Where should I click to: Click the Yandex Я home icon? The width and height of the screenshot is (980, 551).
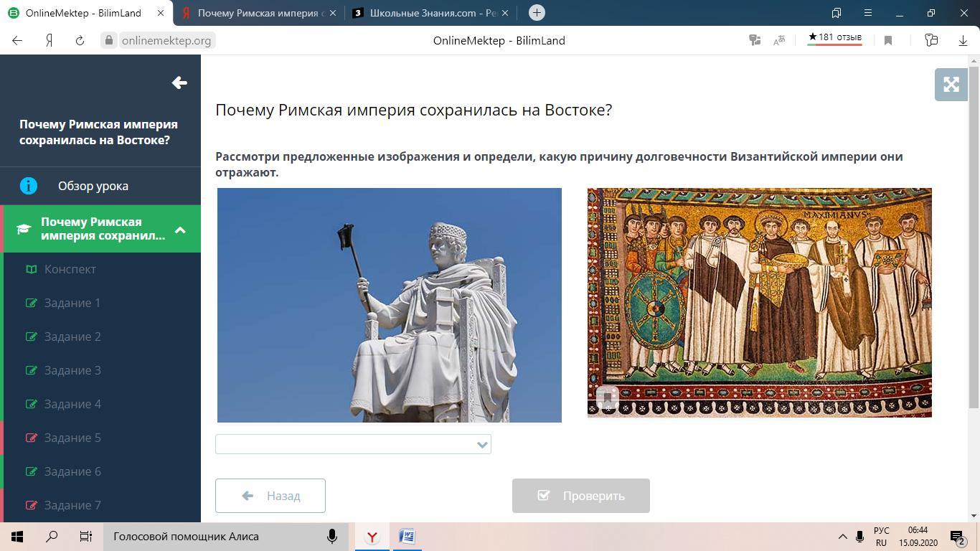click(x=49, y=40)
